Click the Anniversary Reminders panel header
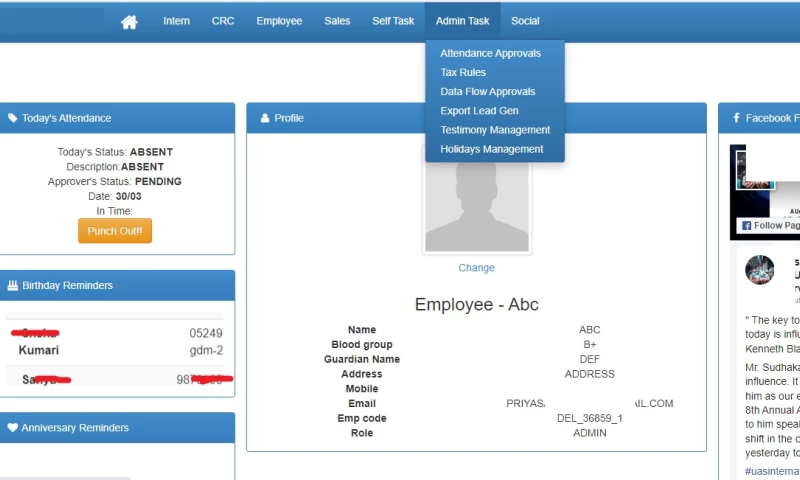The height and width of the screenshot is (480, 800). [x=117, y=427]
